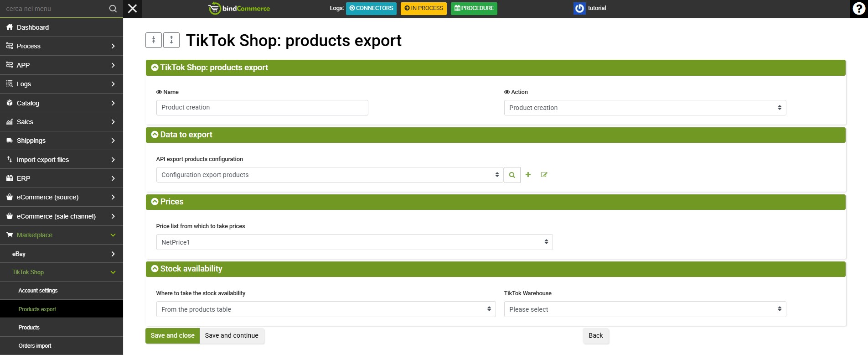Open the Logs menu item
Image resolution: width=868 pixels, height=355 pixels.
click(x=62, y=84)
